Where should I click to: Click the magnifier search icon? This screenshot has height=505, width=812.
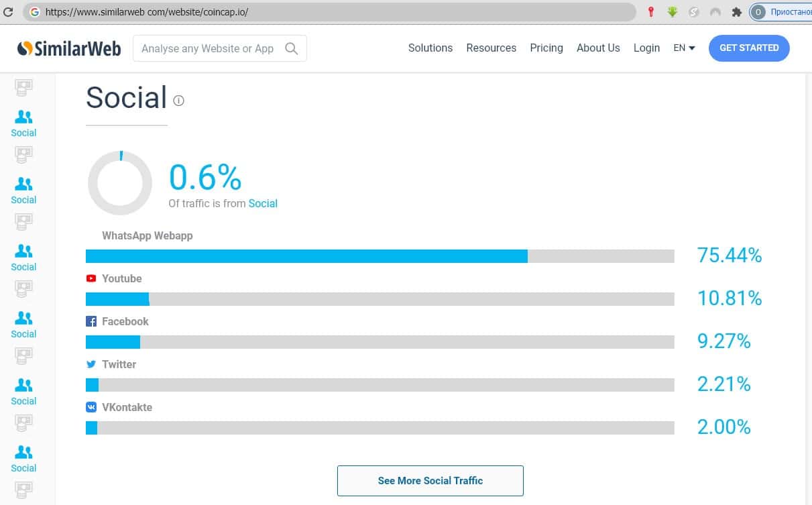coord(292,48)
